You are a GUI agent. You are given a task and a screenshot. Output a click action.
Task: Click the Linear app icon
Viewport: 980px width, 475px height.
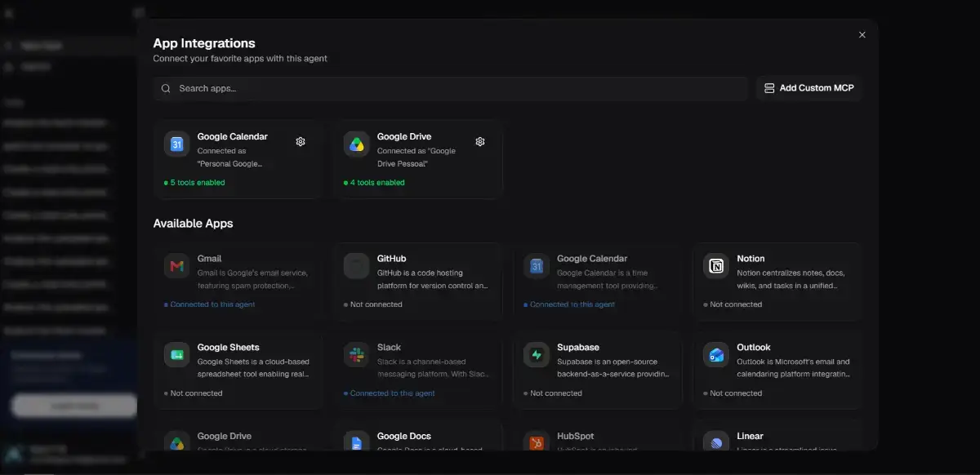point(716,442)
